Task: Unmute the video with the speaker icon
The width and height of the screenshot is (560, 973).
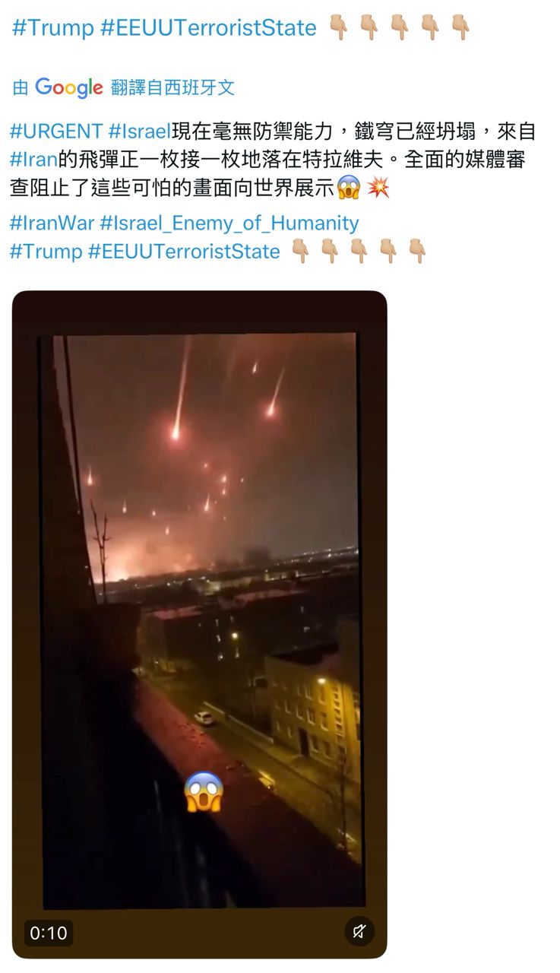Action: (359, 931)
